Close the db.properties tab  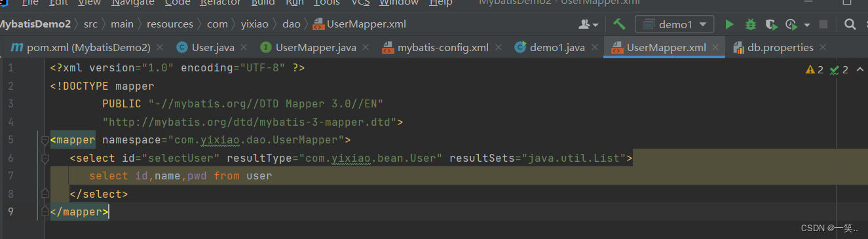coord(823,48)
